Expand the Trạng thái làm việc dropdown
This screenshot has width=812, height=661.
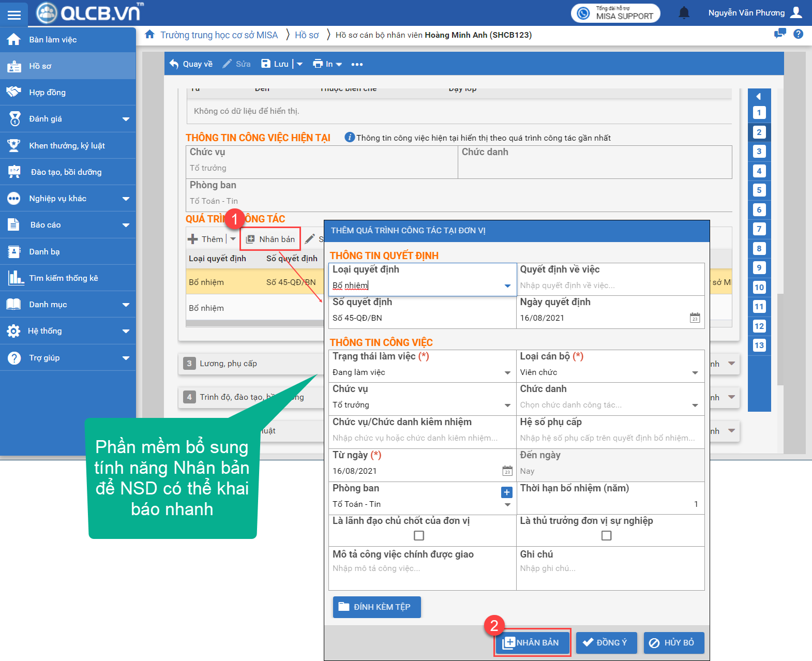[x=507, y=373]
